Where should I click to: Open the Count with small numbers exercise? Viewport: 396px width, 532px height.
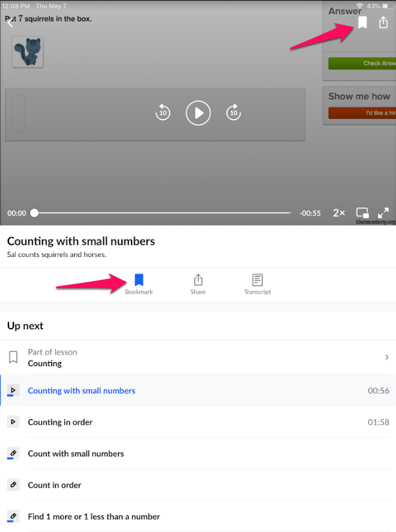tap(198, 454)
